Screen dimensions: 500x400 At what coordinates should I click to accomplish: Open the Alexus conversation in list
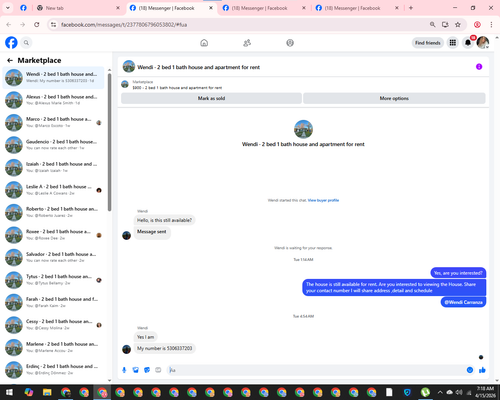53,100
